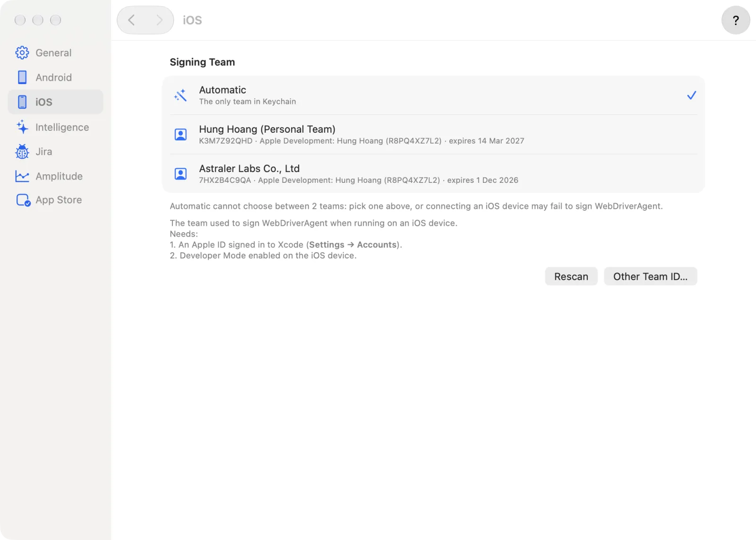756x540 pixels.
Task: Open the General settings section
Action: coord(55,53)
